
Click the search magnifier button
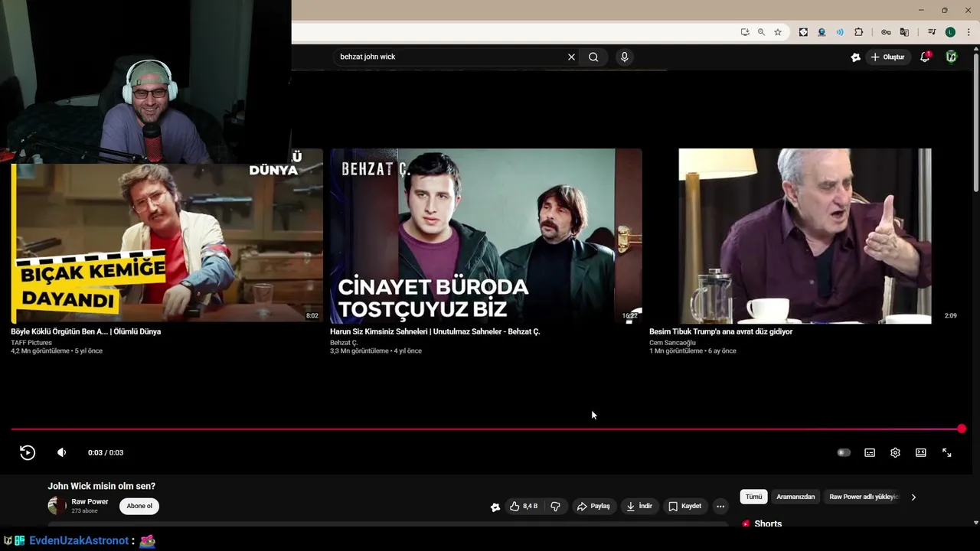593,57
